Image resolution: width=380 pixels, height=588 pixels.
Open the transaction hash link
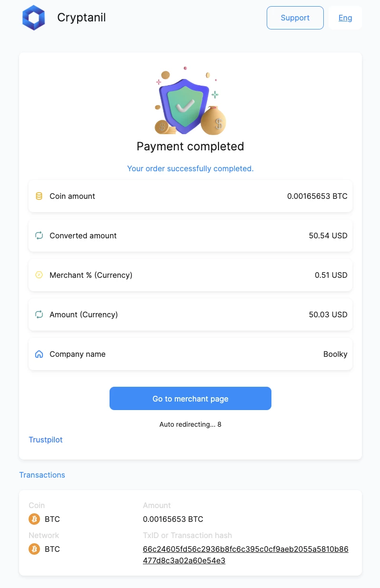245,555
